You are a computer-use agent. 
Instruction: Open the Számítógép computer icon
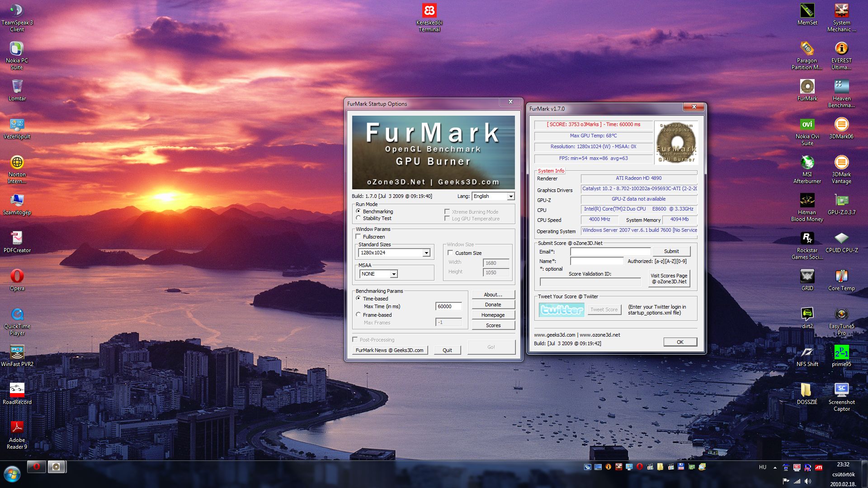coord(17,204)
